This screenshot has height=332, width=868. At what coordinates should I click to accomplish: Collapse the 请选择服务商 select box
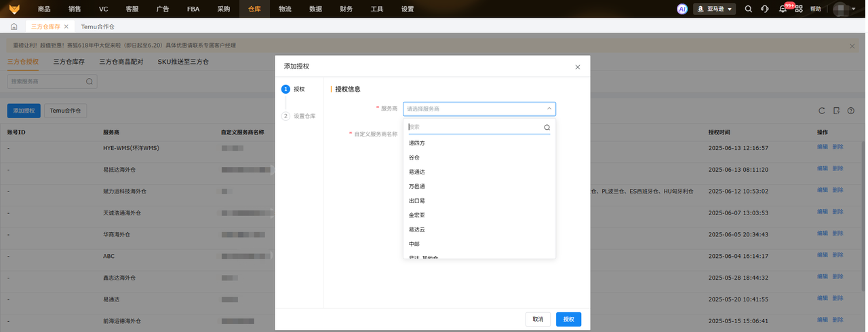pos(548,109)
